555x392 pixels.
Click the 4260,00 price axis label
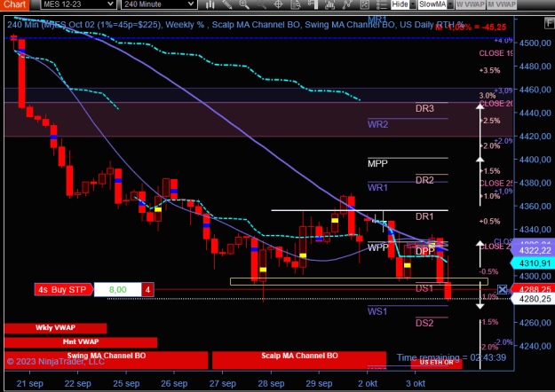pyautogui.click(x=535, y=323)
